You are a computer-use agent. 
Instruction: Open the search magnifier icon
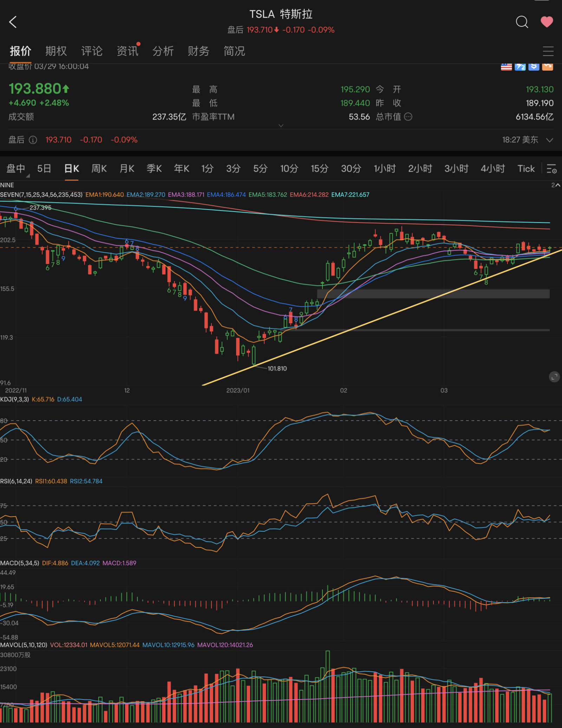click(522, 22)
